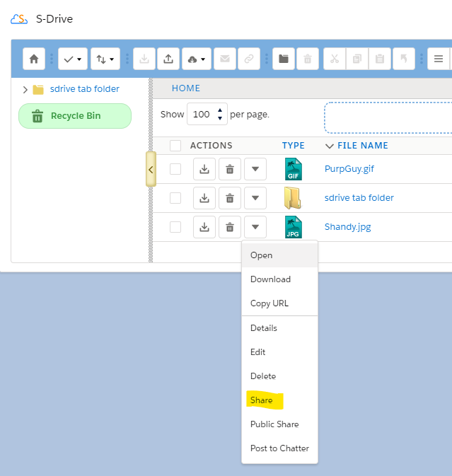Select the Shandy.jpg row checkbox
The width and height of the screenshot is (452, 476).
[175, 227]
